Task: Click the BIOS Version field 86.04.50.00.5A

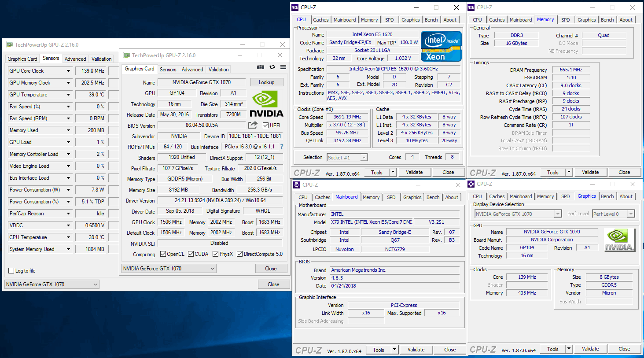Action: coord(202,125)
